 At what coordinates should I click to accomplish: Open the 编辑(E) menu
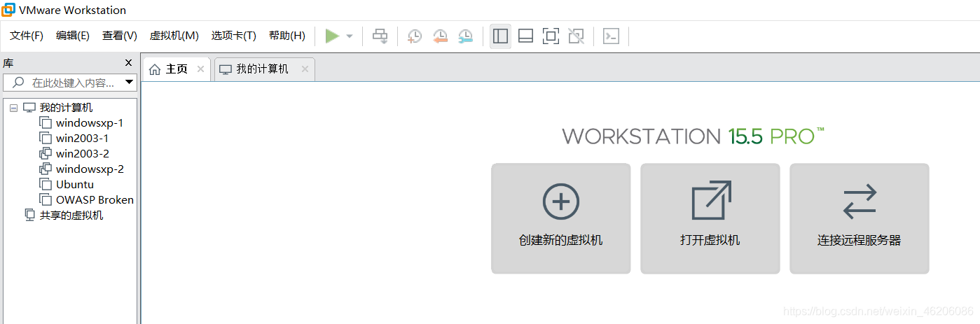pos(73,36)
